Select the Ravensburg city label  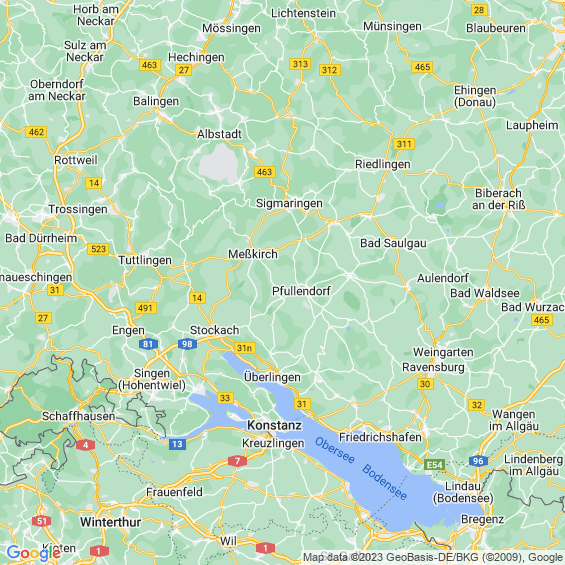433,367
